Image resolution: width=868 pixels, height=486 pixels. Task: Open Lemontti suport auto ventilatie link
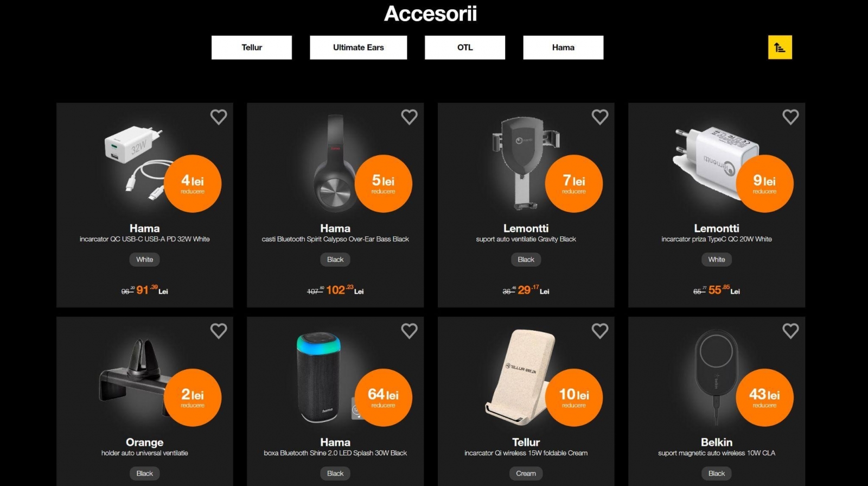(526, 239)
